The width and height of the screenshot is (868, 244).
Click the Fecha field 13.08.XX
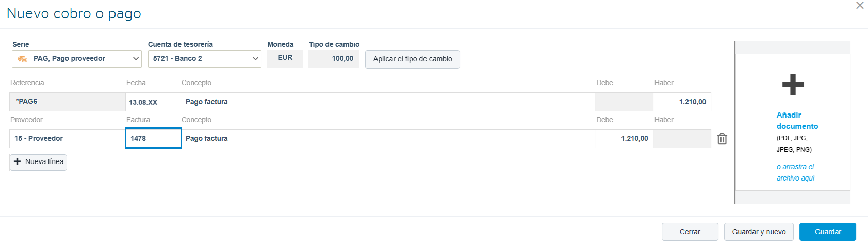tap(153, 102)
